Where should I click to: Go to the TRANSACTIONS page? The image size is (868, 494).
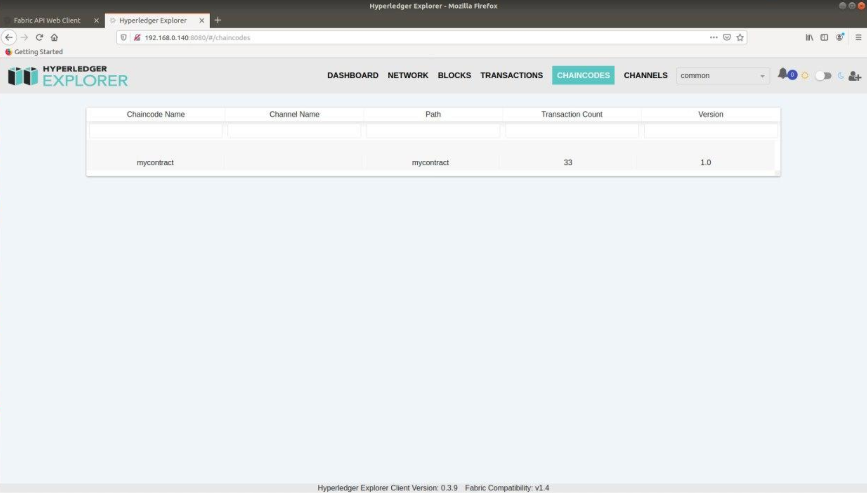pyautogui.click(x=511, y=76)
